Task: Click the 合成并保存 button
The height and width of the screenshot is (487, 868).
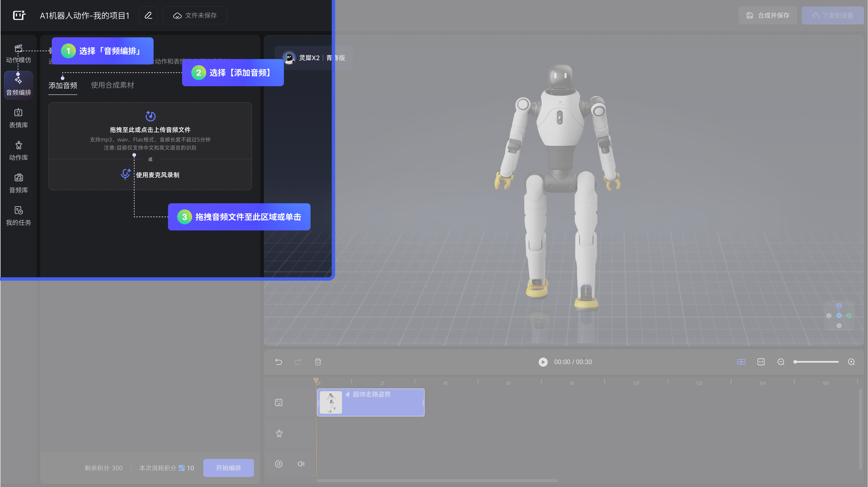Action: click(768, 15)
